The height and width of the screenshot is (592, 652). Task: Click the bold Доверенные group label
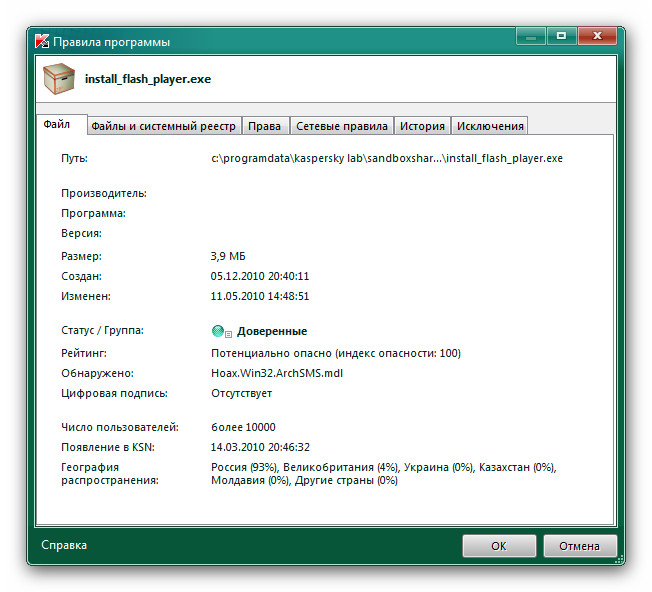(x=271, y=331)
